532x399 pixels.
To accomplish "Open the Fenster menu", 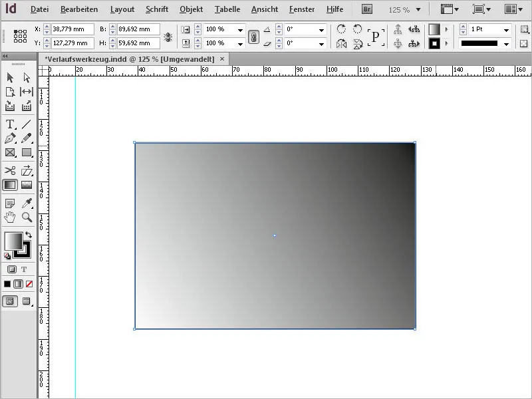I will (x=302, y=9).
